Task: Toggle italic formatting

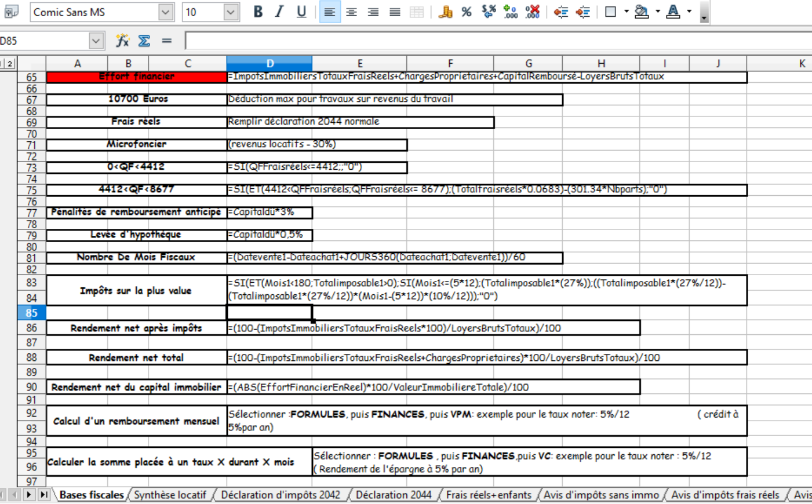Action: (279, 12)
